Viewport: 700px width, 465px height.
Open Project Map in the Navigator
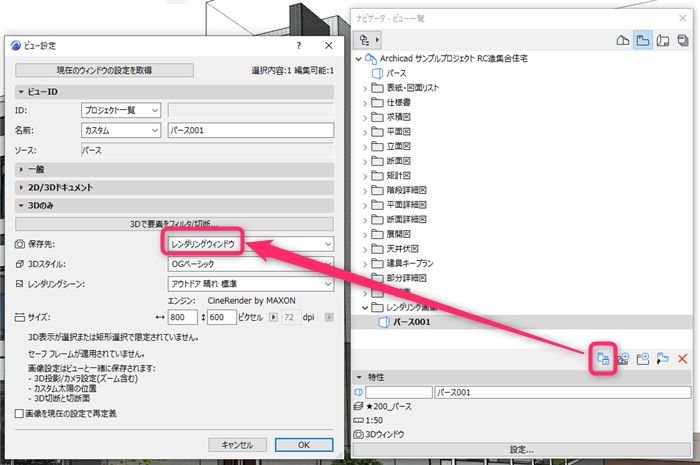[x=623, y=41]
